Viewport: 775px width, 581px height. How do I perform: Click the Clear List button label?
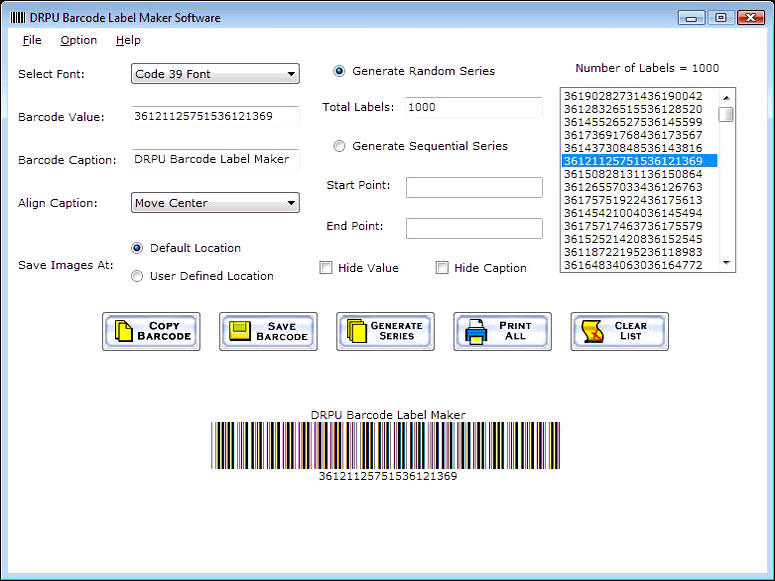[x=631, y=330]
